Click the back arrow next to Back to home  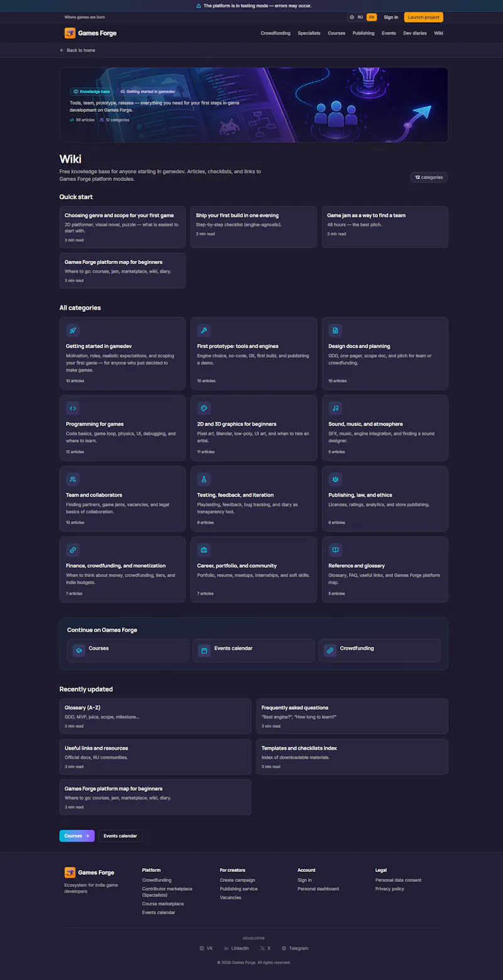point(62,50)
